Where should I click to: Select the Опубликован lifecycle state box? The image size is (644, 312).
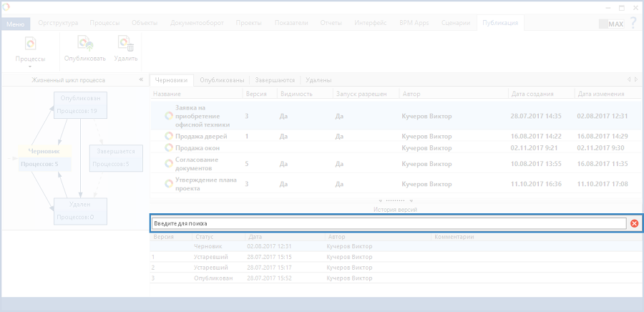(x=80, y=104)
